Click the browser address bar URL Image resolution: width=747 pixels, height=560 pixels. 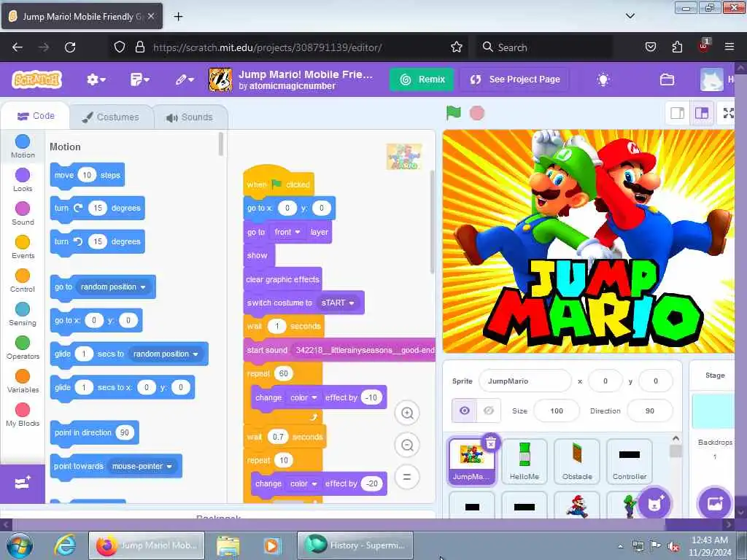[267, 47]
